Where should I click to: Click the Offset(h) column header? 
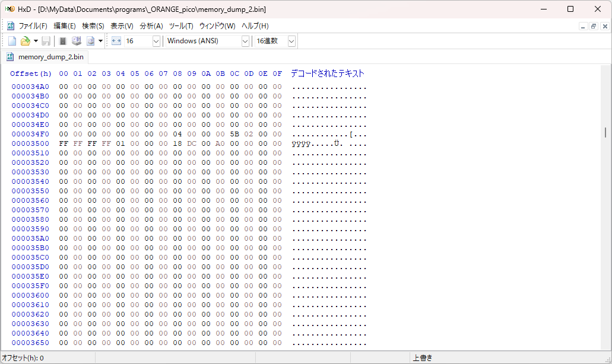coord(31,74)
